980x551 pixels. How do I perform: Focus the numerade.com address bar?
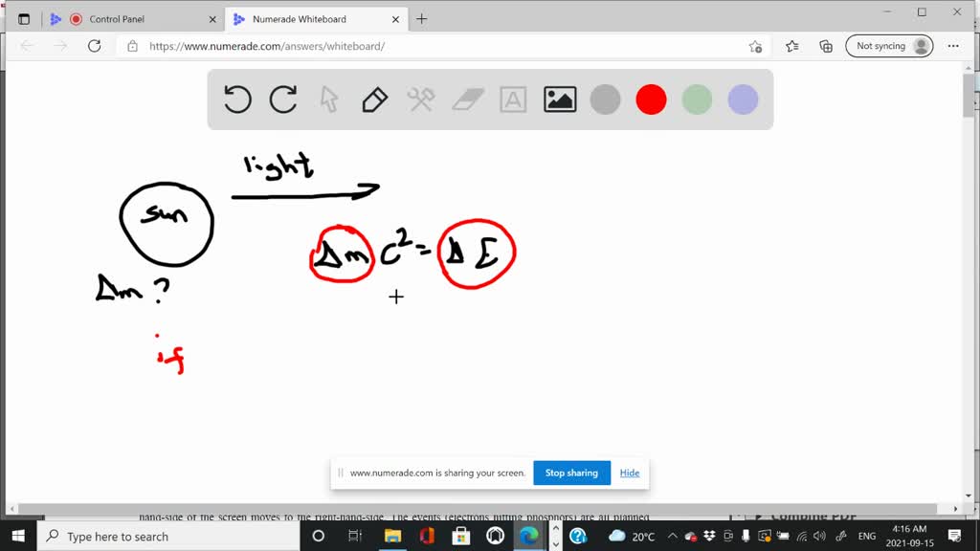point(444,46)
